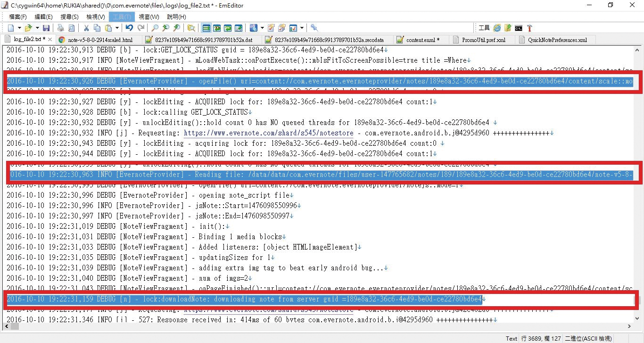Switch to the 8237e109...b52a.recodata tab

[x=329, y=40]
